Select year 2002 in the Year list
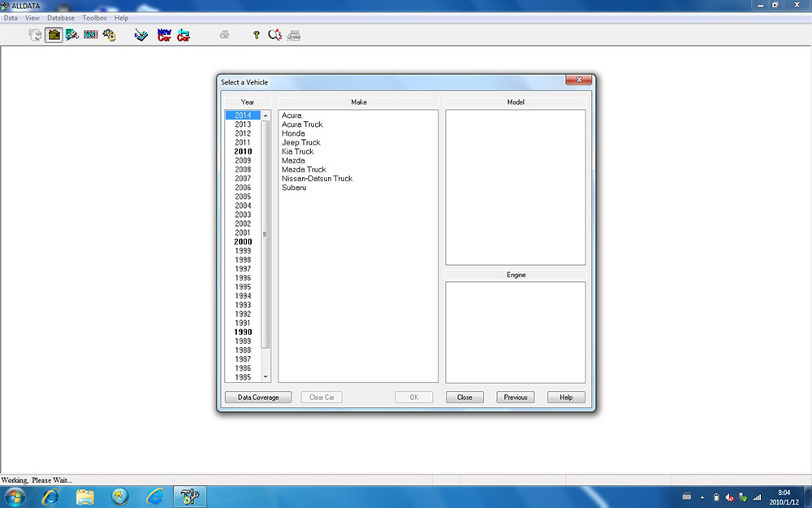812x508 pixels. tap(243, 224)
